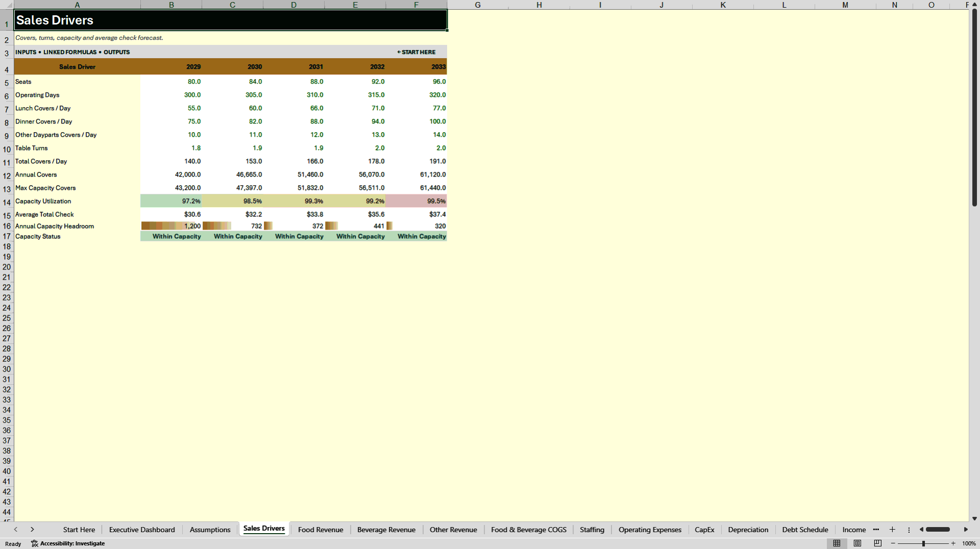Image resolution: width=980 pixels, height=549 pixels.
Task: Select the Average Total Check $37.4 cell
Action: tap(416, 214)
